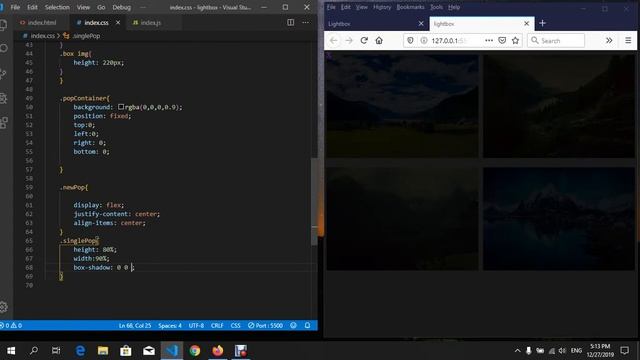Open File Explorer from the taskbar
The width and height of the screenshot is (640, 360).
[103, 350]
